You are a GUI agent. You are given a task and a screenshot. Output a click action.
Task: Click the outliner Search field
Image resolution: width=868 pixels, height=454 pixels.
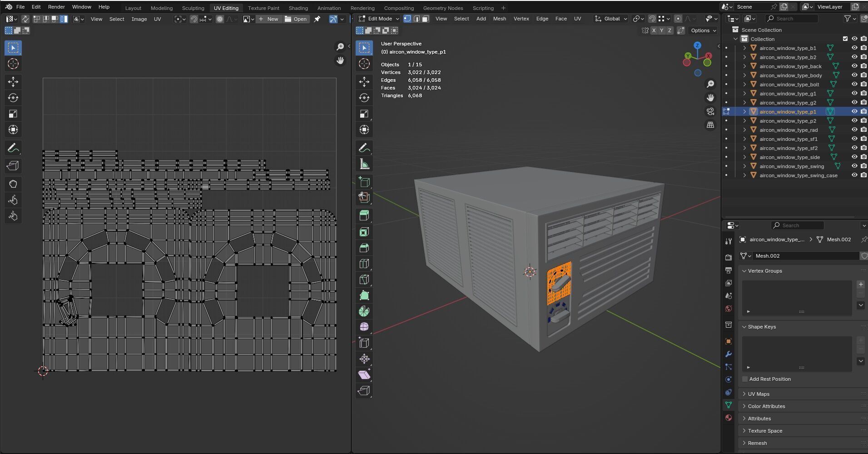point(791,19)
